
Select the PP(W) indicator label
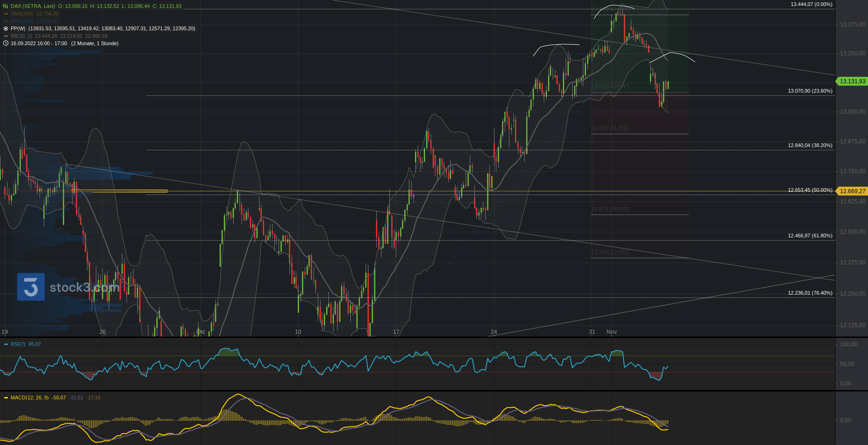click(18, 28)
